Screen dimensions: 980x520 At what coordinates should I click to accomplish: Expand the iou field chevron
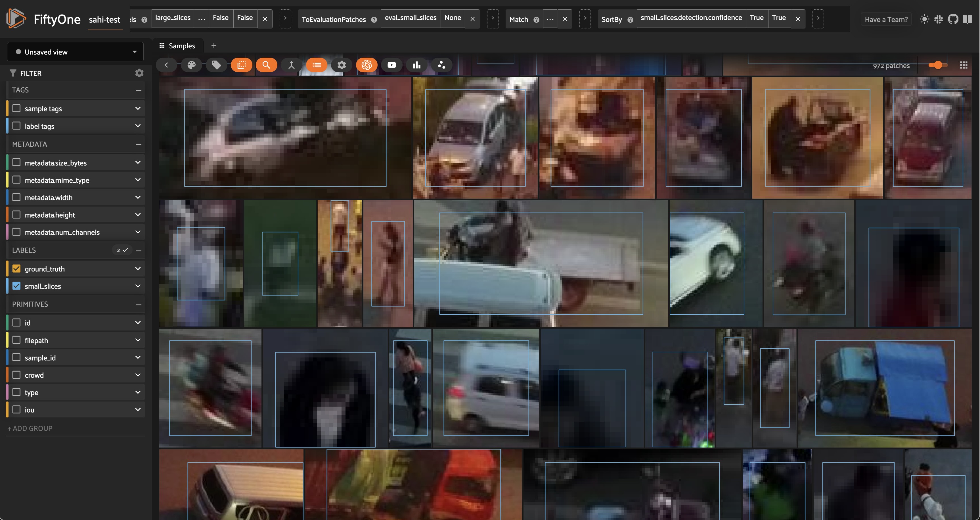[x=138, y=409]
